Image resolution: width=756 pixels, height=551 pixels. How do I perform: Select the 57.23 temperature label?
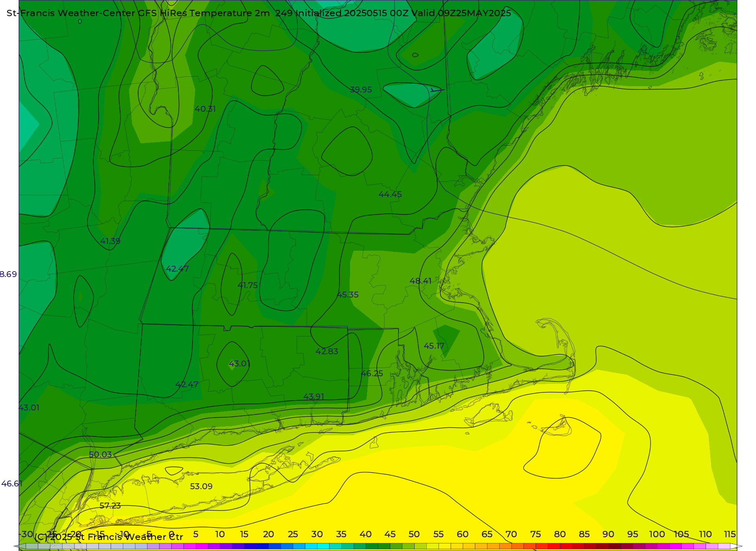pos(110,506)
